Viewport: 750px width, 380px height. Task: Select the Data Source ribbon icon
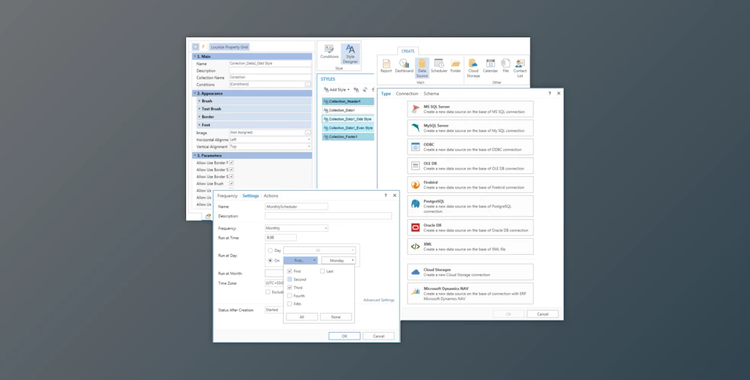(x=422, y=68)
